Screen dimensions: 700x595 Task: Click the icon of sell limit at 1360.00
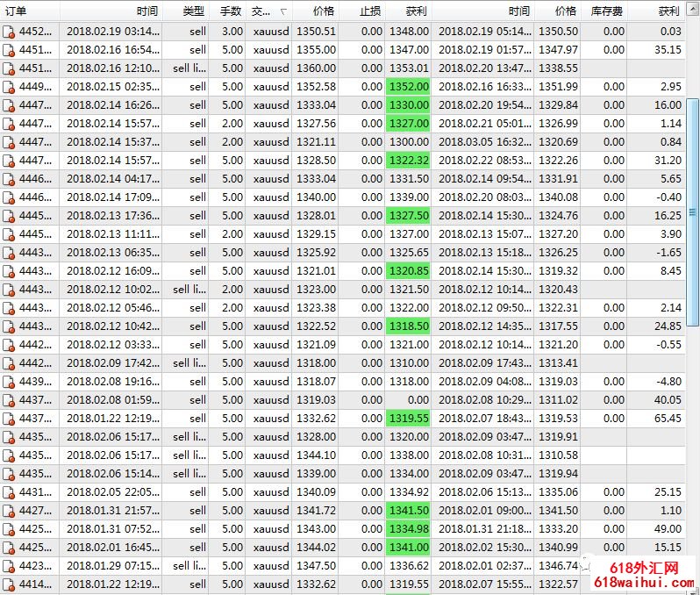[9, 68]
